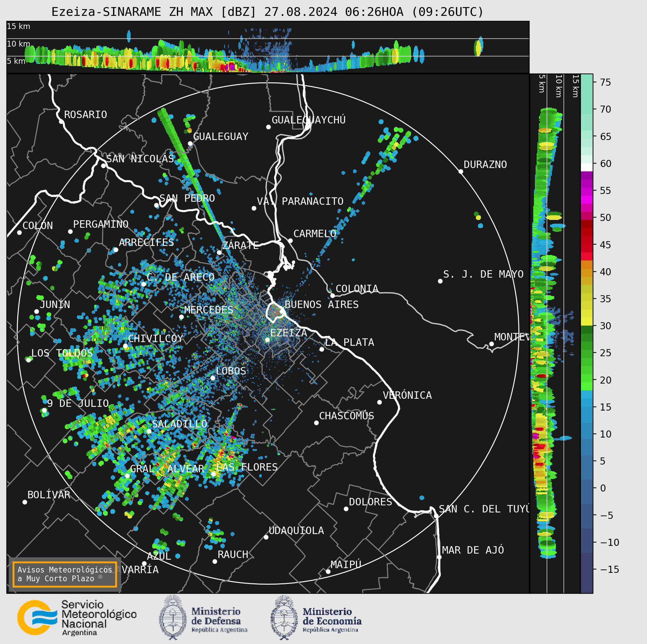Viewport: 647px width, 644px height.
Task: Click the −15 dBZ colorbar tick label
Action: (x=610, y=569)
